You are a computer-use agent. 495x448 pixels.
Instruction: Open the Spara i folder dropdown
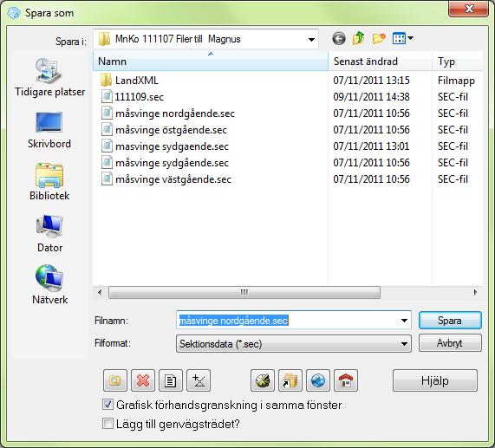pyautogui.click(x=205, y=39)
